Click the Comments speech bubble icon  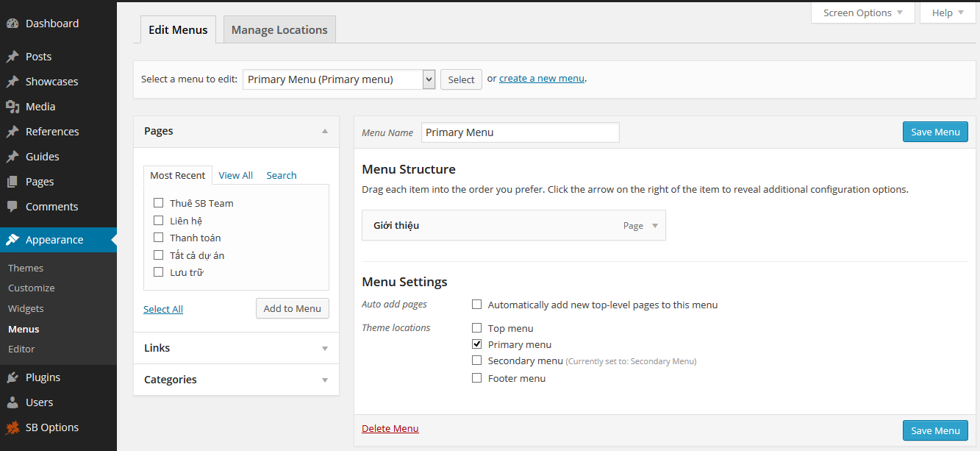tap(12, 207)
